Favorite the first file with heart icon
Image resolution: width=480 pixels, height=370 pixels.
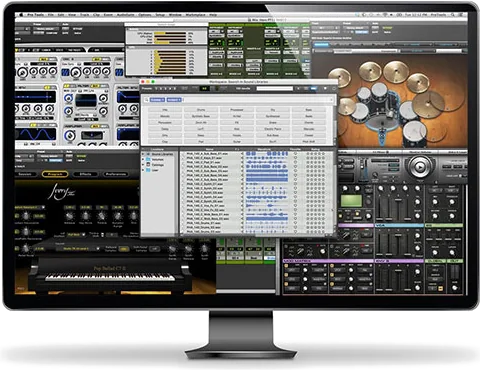(295, 154)
